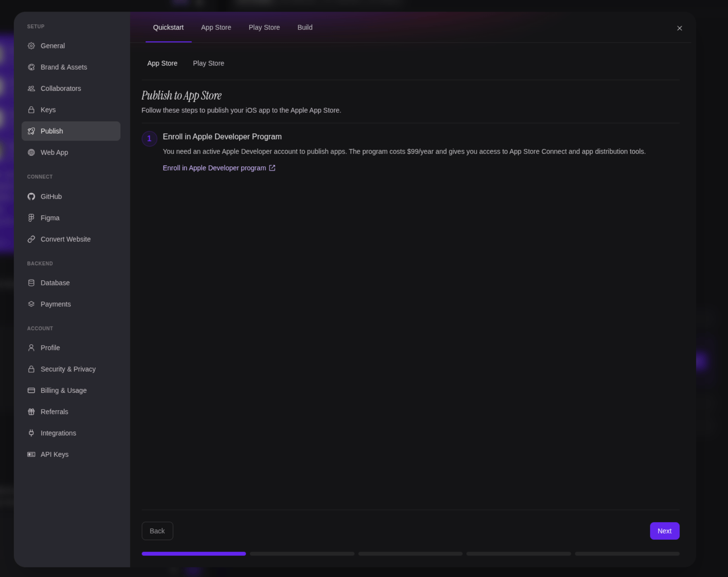The image size is (728, 577).
Task: Click the Back button
Action: click(x=157, y=531)
